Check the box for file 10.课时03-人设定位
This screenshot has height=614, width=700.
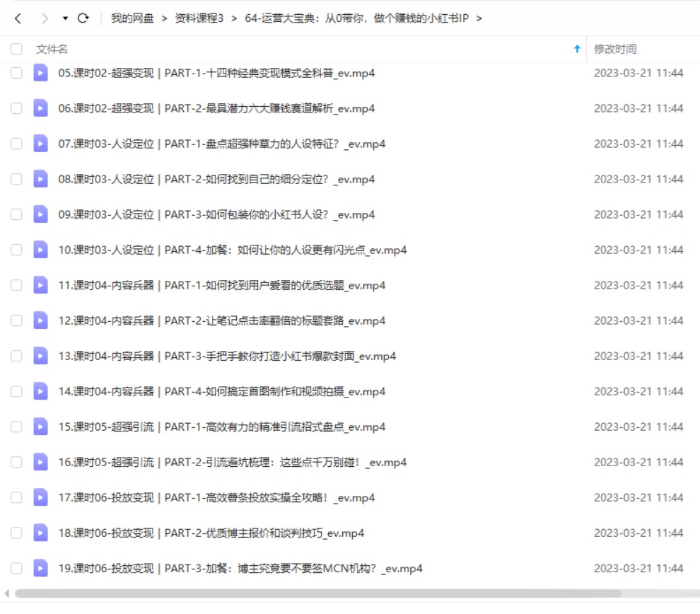16,250
